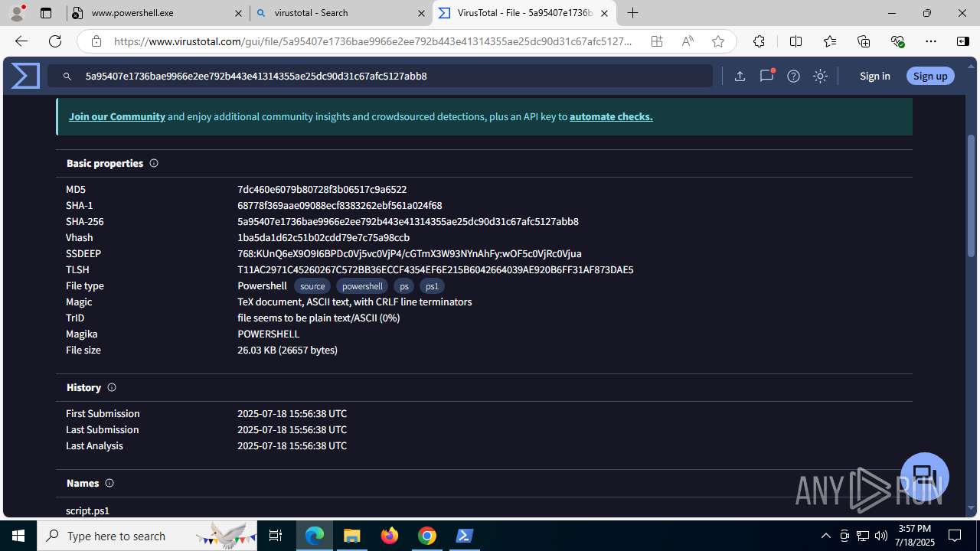Click the MD5 hash value
980x551 pixels.
coord(322,189)
